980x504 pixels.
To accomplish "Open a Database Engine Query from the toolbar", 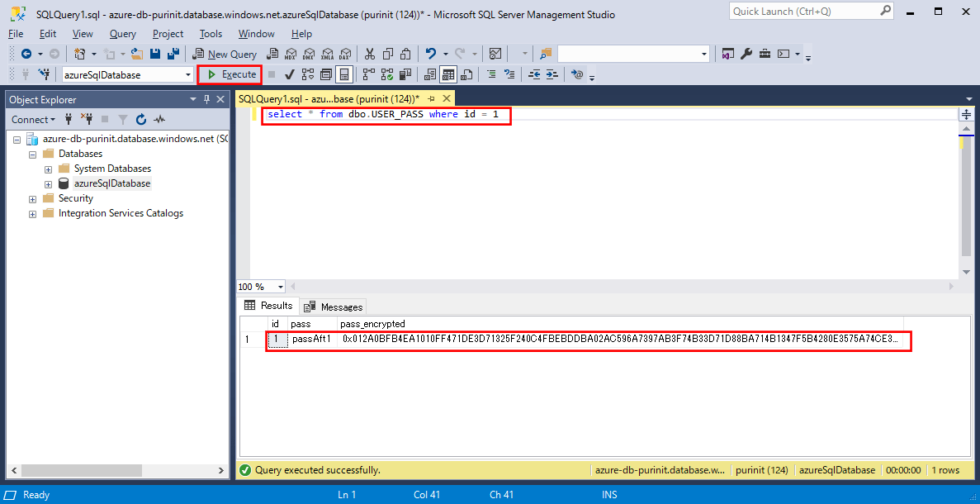I will [x=272, y=55].
